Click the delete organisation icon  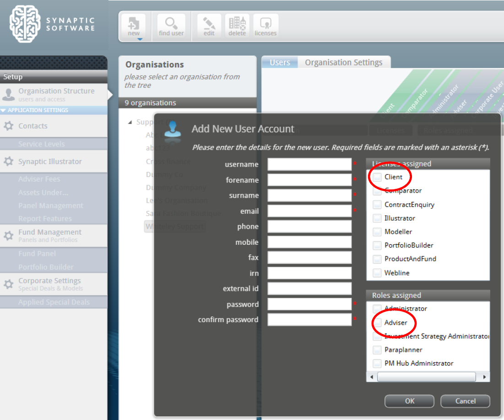(x=237, y=26)
